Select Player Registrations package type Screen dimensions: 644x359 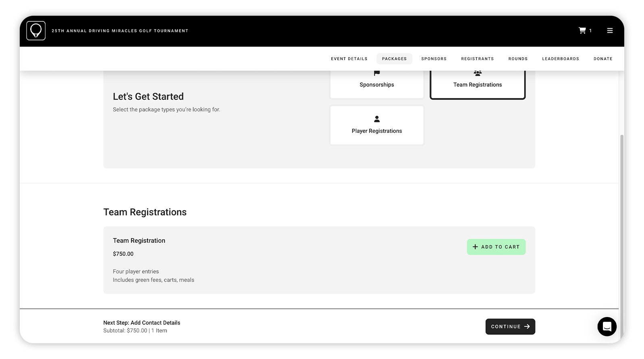click(x=377, y=125)
